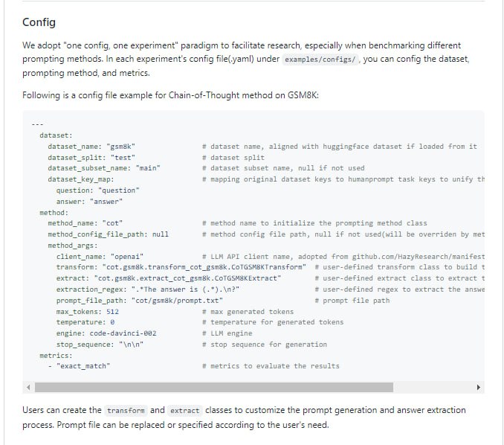The image size is (504, 445).
Task: Click the "extract" inline code in the bottom paragraph
Action: tap(184, 410)
